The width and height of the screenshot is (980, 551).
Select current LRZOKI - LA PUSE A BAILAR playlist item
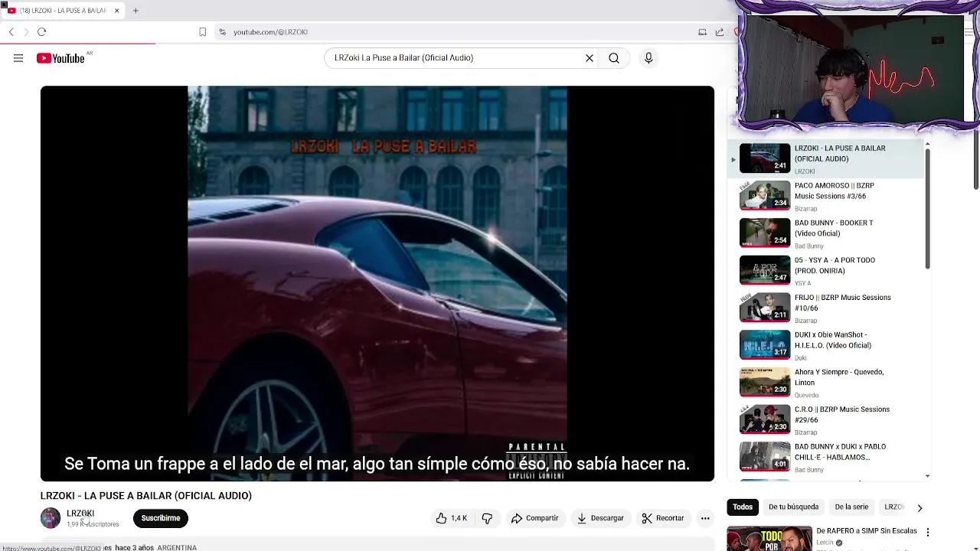pos(825,159)
